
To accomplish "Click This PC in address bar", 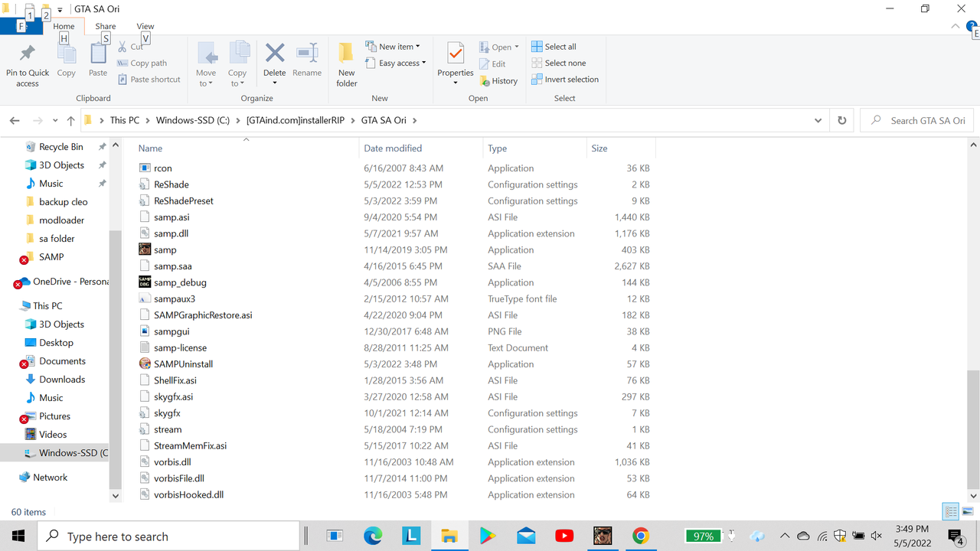I will tap(125, 120).
